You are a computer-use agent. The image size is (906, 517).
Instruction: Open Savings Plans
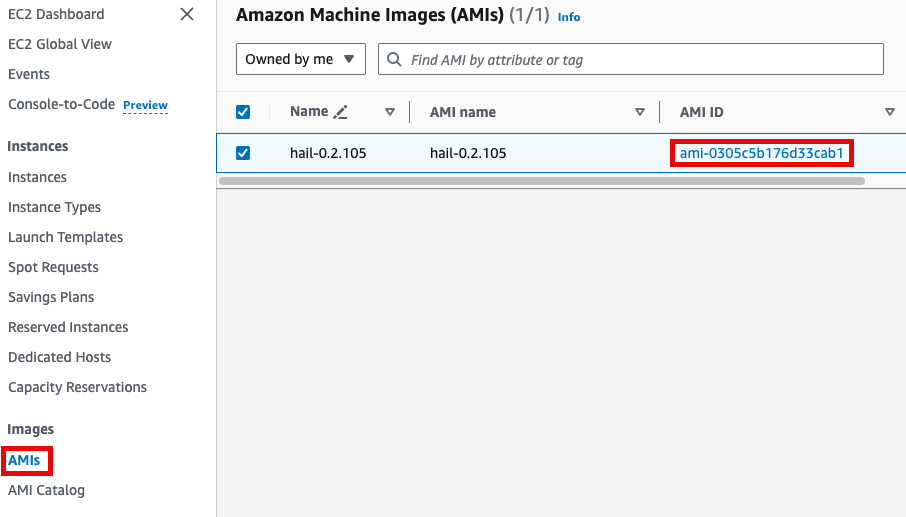(x=51, y=297)
